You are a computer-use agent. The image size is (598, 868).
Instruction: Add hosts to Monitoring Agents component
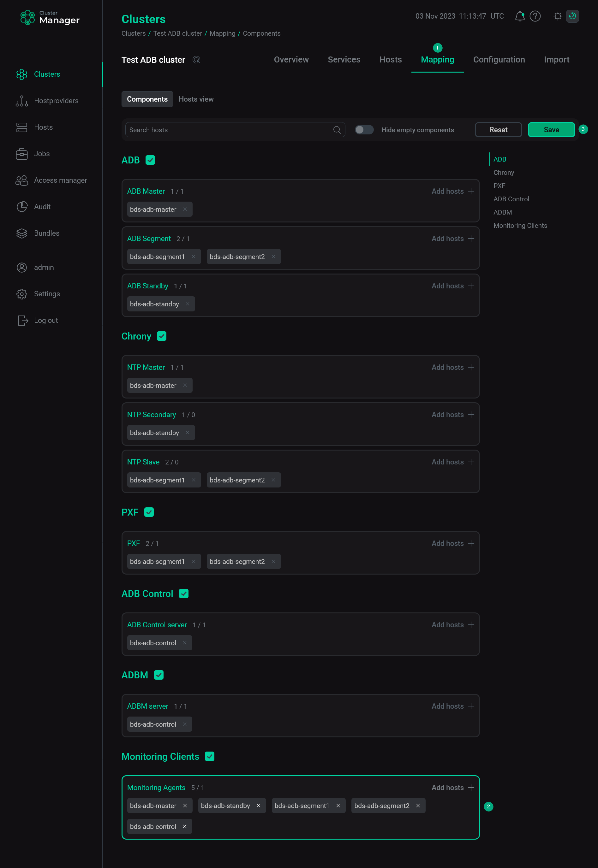pyautogui.click(x=453, y=788)
